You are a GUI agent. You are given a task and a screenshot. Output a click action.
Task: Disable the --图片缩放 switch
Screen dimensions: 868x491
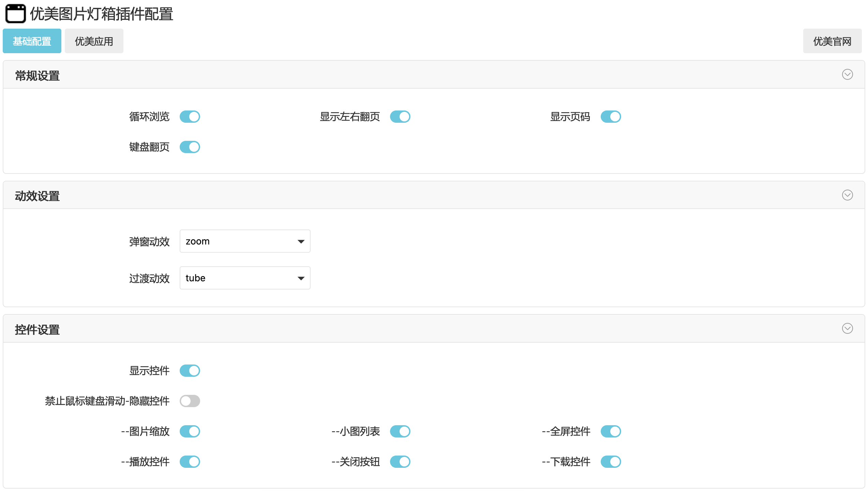click(x=190, y=431)
